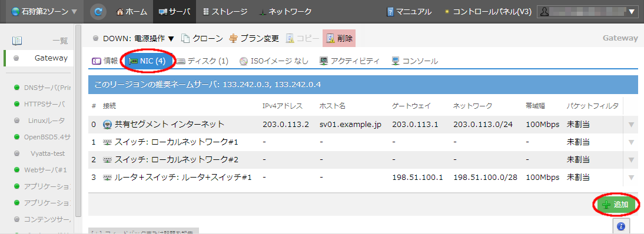Click the refresh reload icon
Screen dimensions: 644x234
pos(98,12)
